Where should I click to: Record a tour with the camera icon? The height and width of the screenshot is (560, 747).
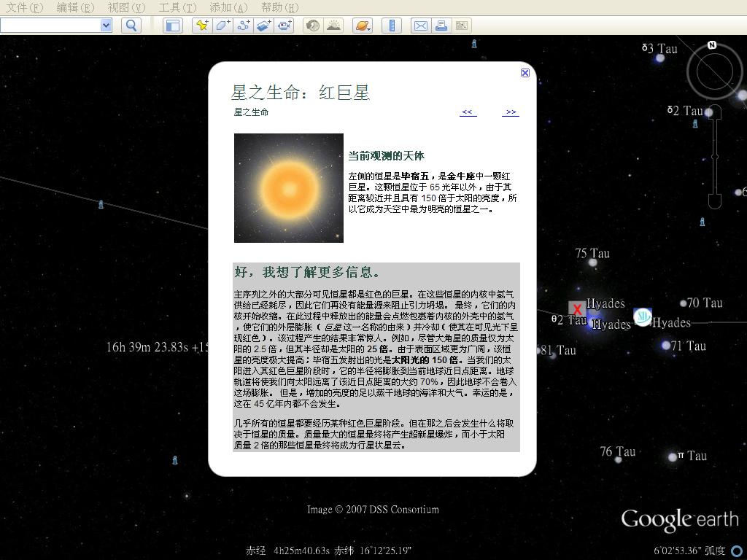point(285,26)
